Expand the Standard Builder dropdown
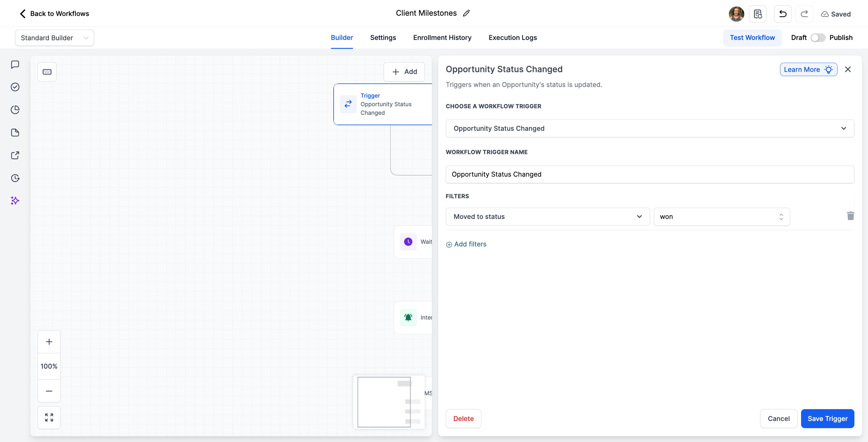The width and height of the screenshot is (868, 442). [54, 38]
